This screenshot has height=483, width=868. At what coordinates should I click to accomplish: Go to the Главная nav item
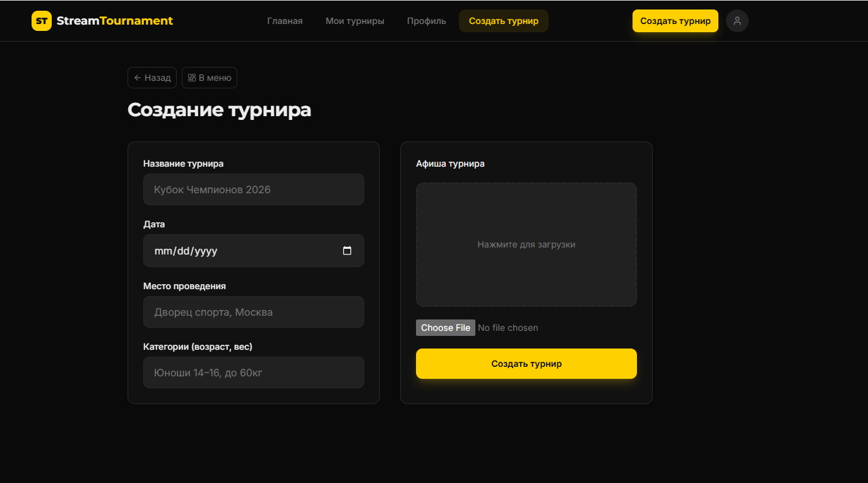[x=285, y=21]
